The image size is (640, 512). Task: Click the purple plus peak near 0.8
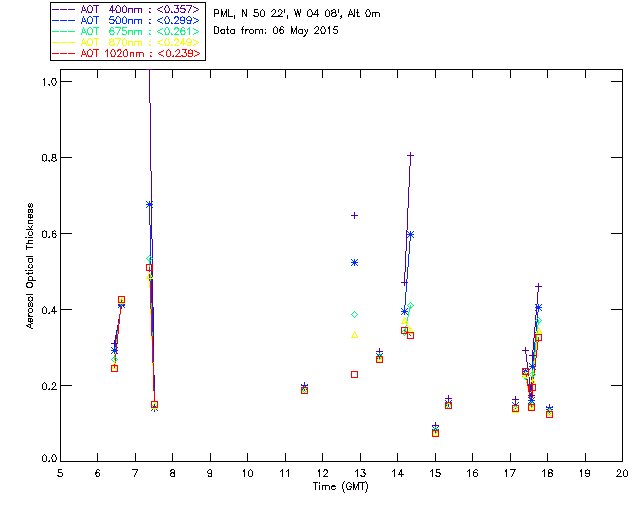[x=410, y=156]
